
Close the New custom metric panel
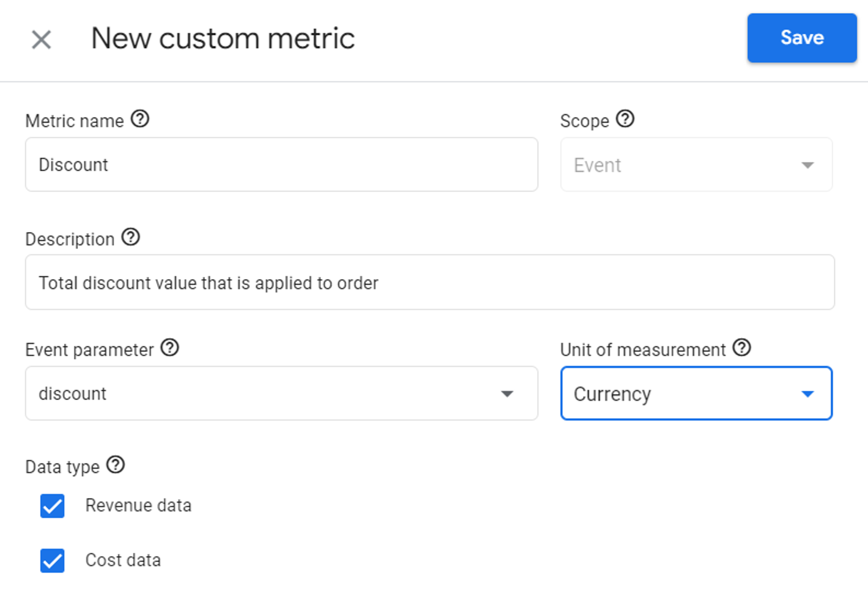click(x=41, y=40)
